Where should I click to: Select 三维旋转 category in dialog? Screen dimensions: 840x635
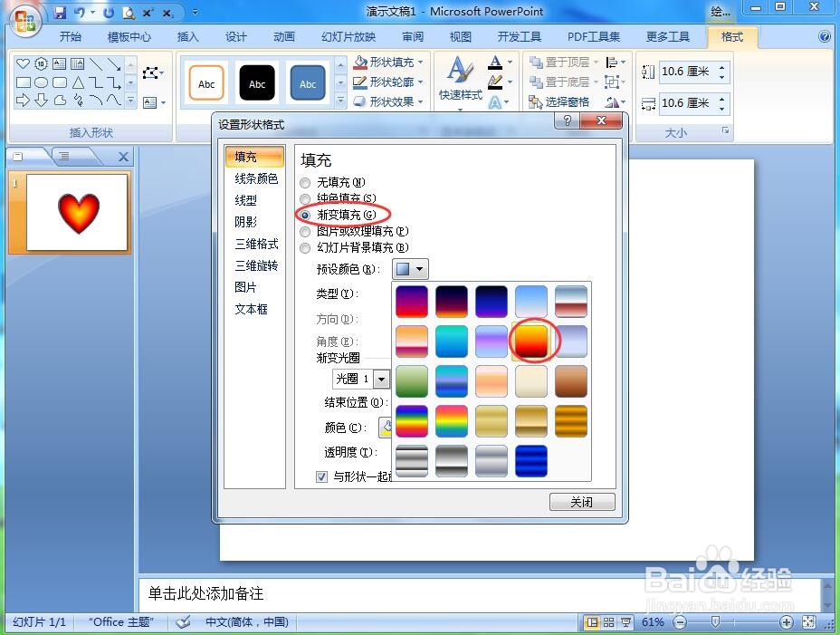256,266
